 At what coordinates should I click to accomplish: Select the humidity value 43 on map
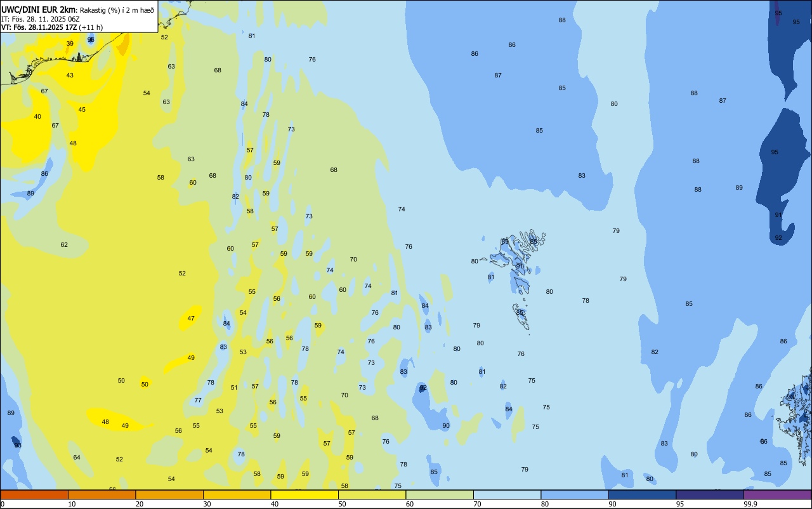pos(70,76)
